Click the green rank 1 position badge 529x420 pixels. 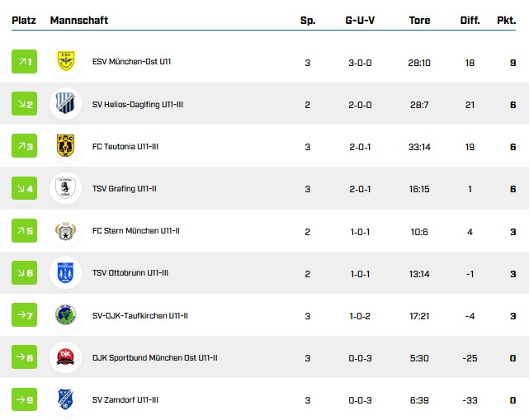pos(25,62)
